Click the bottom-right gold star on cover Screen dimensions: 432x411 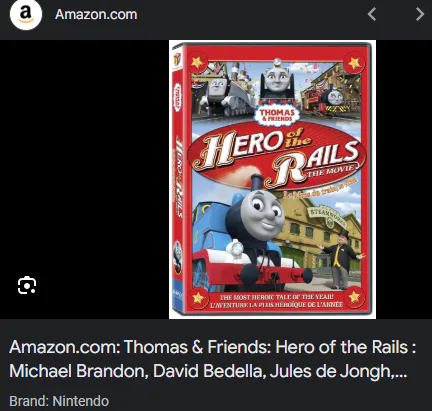coord(354,297)
